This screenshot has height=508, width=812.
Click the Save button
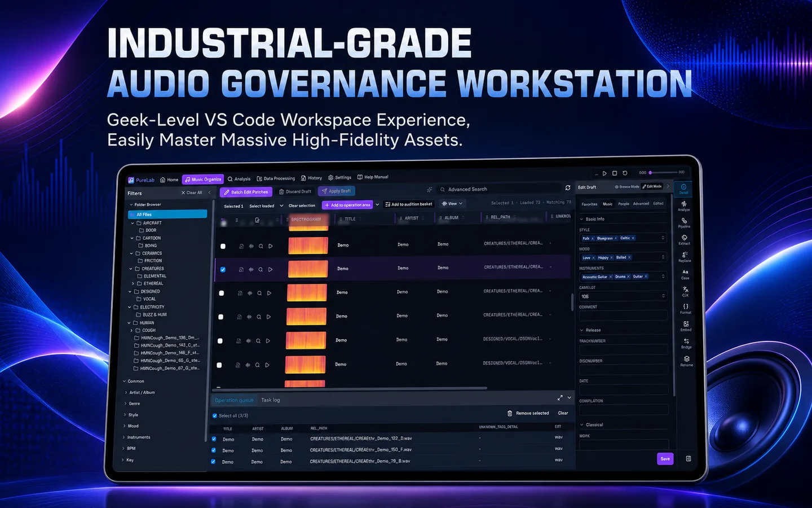[x=665, y=458]
